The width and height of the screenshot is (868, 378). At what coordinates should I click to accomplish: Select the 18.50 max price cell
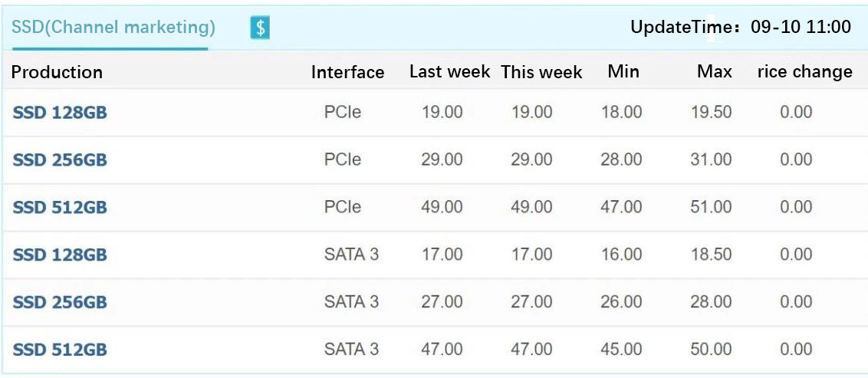pyautogui.click(x=712, y=255)
